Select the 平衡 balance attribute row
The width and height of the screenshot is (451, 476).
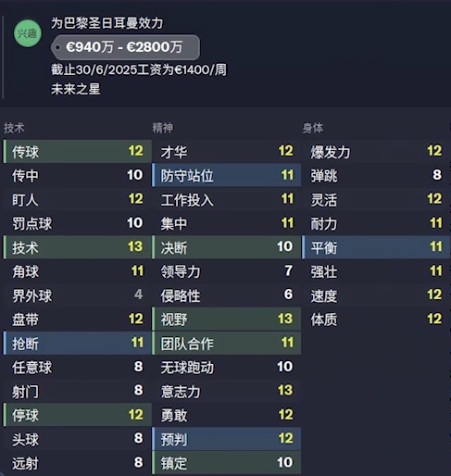tap(376, 247)
